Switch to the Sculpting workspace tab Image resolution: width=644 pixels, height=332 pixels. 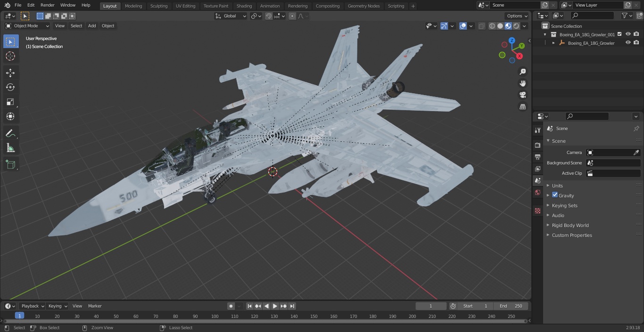pyautogui.click(x=159, y=6)
